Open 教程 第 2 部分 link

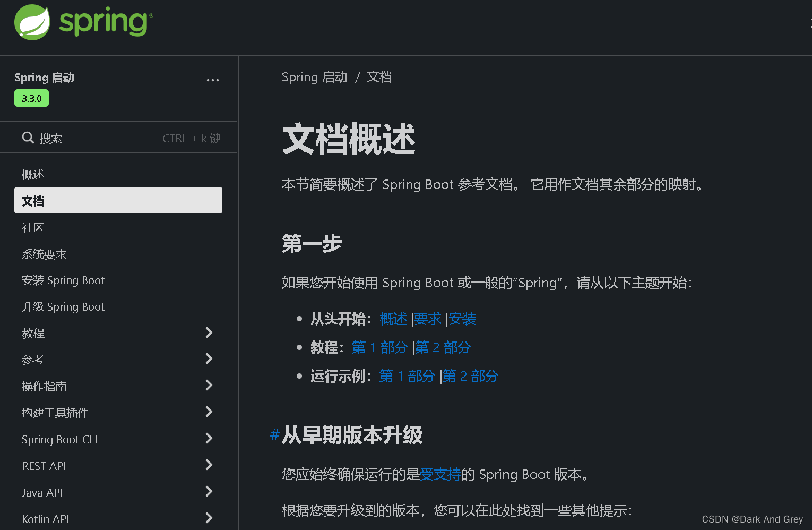[x=443, y=348]
